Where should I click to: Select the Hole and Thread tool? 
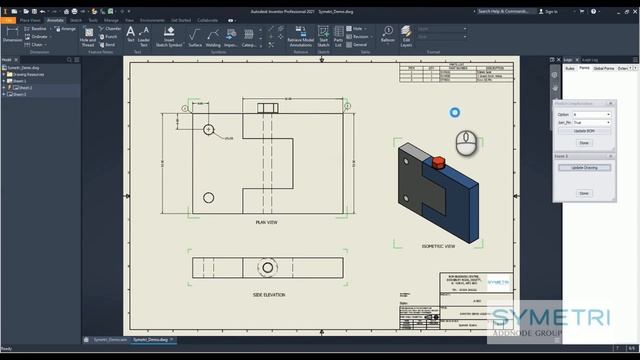click(88, 36)
